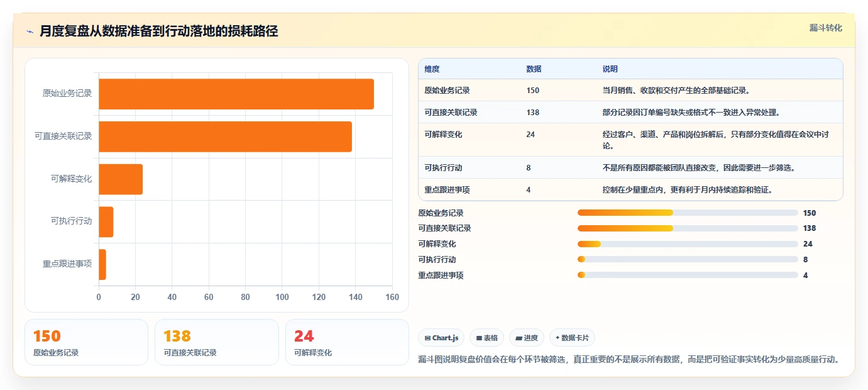Click the 可解释变化 chart axis label
Image resolution: width=868 pixels, height=390 pixels.
tap(71, 179)
